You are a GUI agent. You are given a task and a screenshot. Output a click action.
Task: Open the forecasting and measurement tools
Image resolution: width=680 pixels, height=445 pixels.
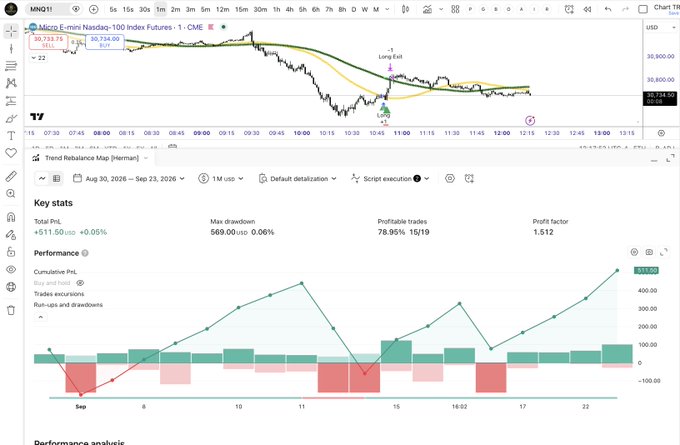(x=11, y=101)
